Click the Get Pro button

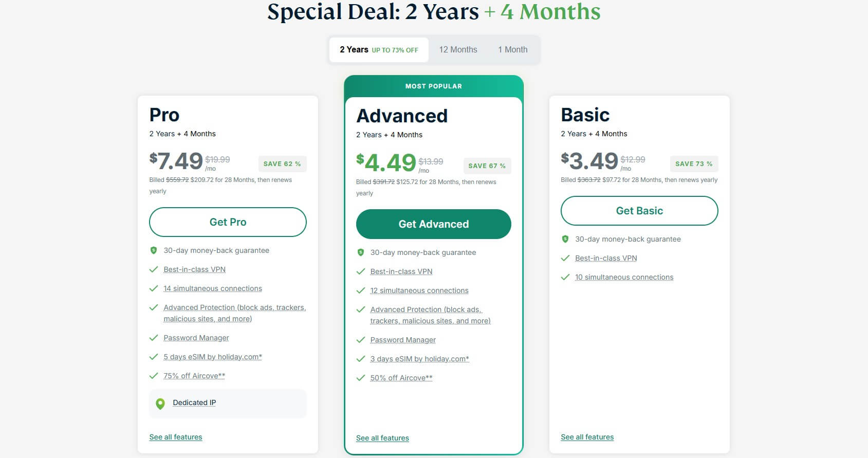228,222
